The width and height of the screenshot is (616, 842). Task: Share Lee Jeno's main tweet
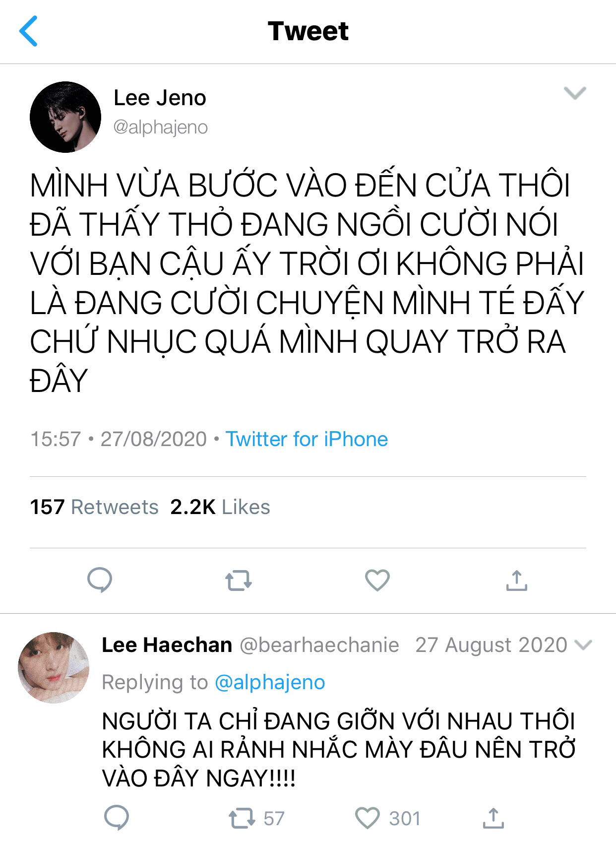(516, 580)
